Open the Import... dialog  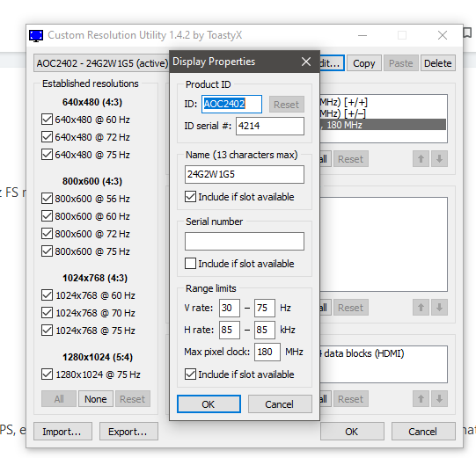tap(62, 432)
